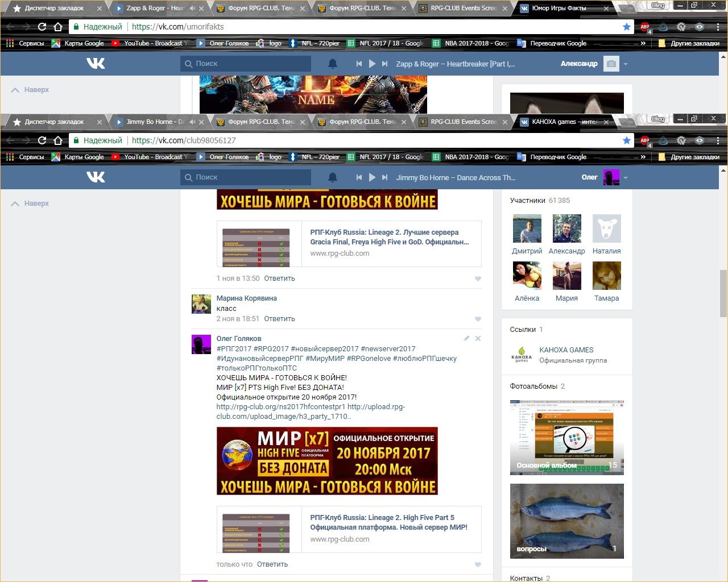Viewport: 728px width, 582px height.
Task: Open the notifications bell in the umorifakts window
Action: (333, 64)
